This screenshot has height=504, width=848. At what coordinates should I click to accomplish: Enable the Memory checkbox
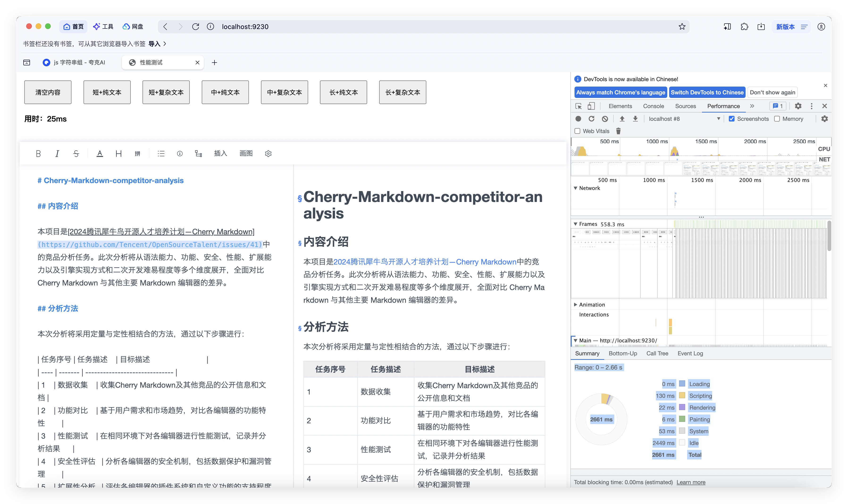tap(777, 119)
